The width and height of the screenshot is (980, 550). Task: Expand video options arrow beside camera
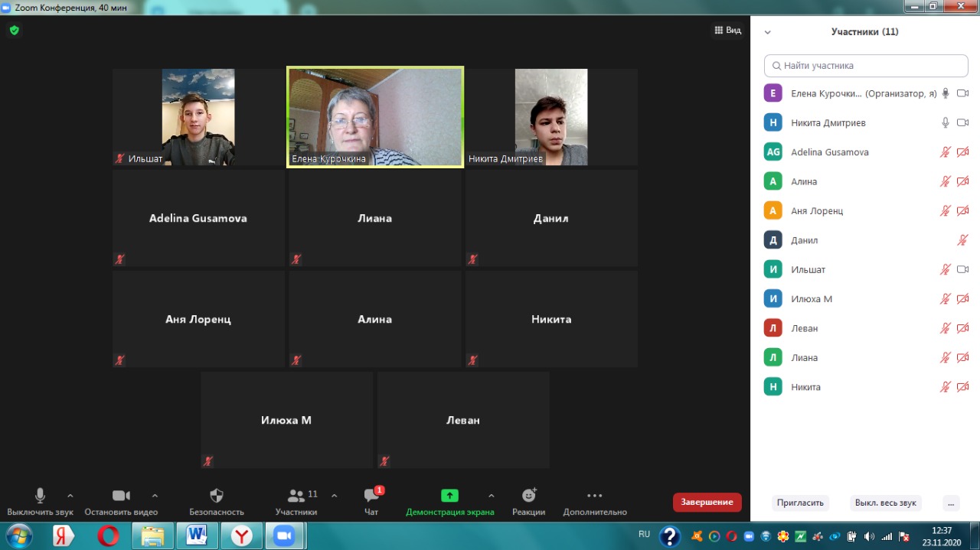(x=155, y=496)
